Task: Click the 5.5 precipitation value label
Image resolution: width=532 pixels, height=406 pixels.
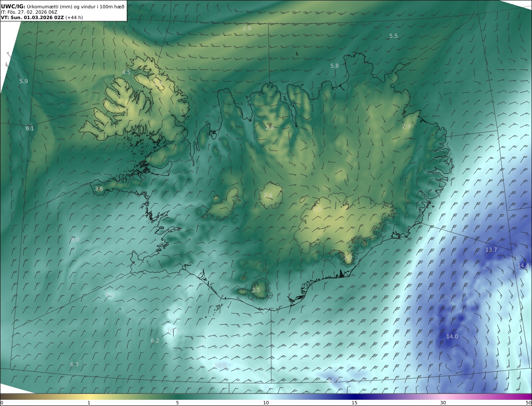Action: [393, 36]
